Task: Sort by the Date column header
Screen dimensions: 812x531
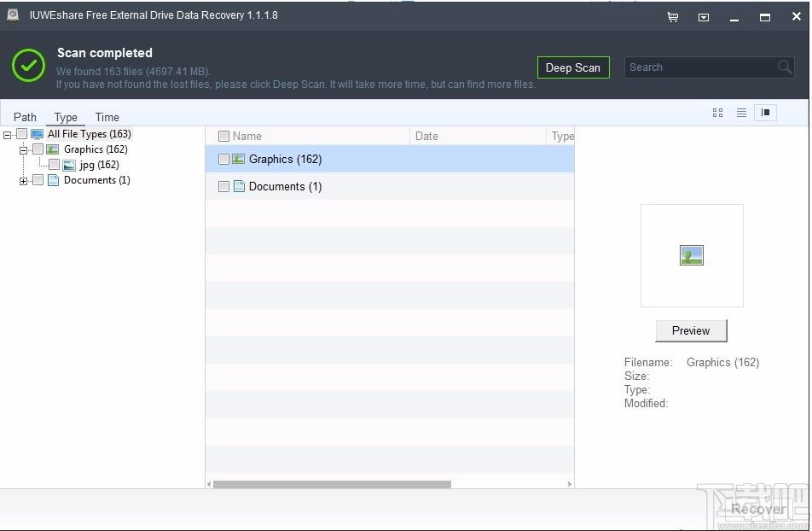Action: 426,137
